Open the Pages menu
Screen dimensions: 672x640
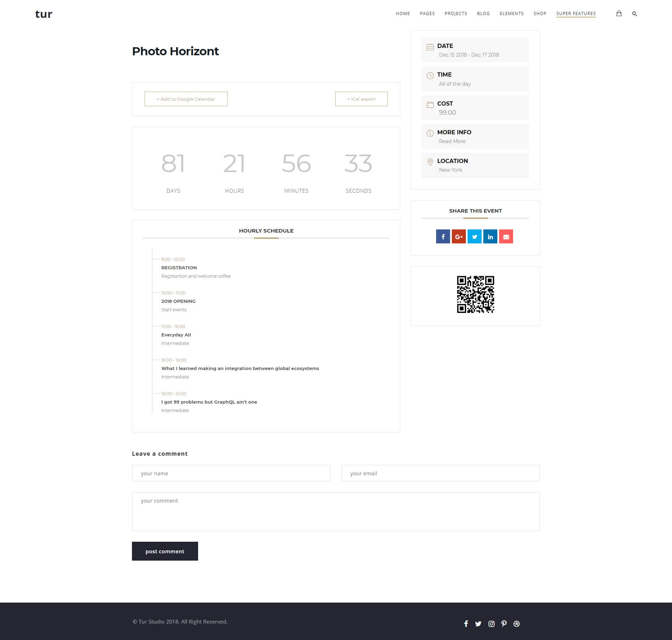pos(427,14)
